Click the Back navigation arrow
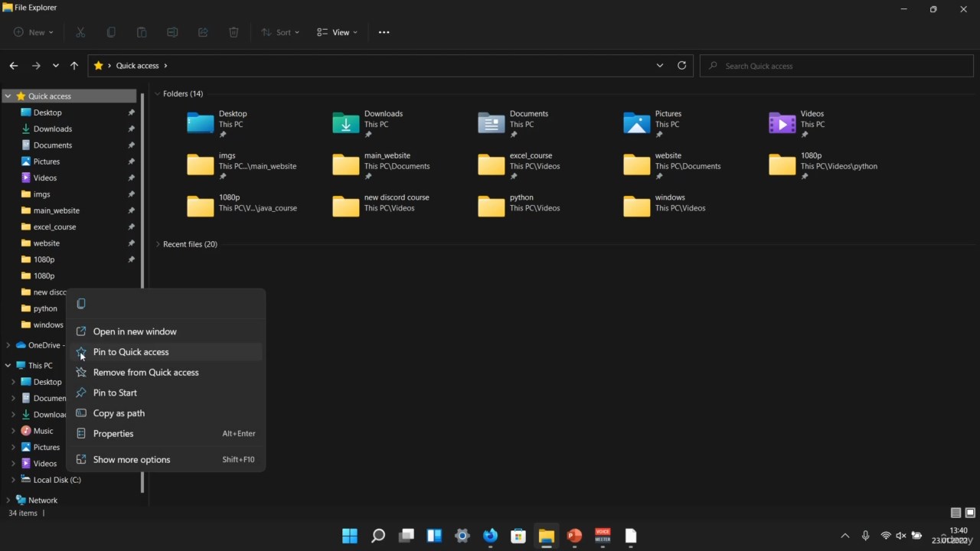 tap(14, 66)
